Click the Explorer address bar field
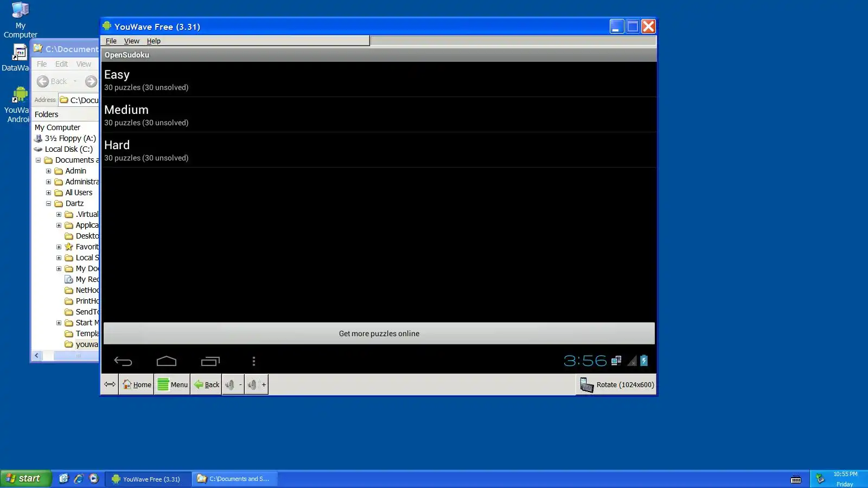Image resolution: width=868 pixels, height=488 pixels. [79, 100]
